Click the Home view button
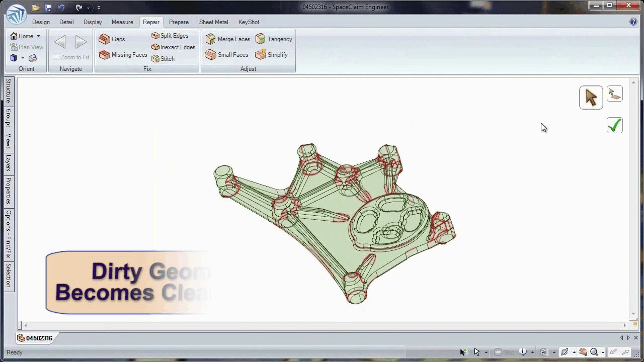This screenshot has width=644, height=362. pos(22,36)
